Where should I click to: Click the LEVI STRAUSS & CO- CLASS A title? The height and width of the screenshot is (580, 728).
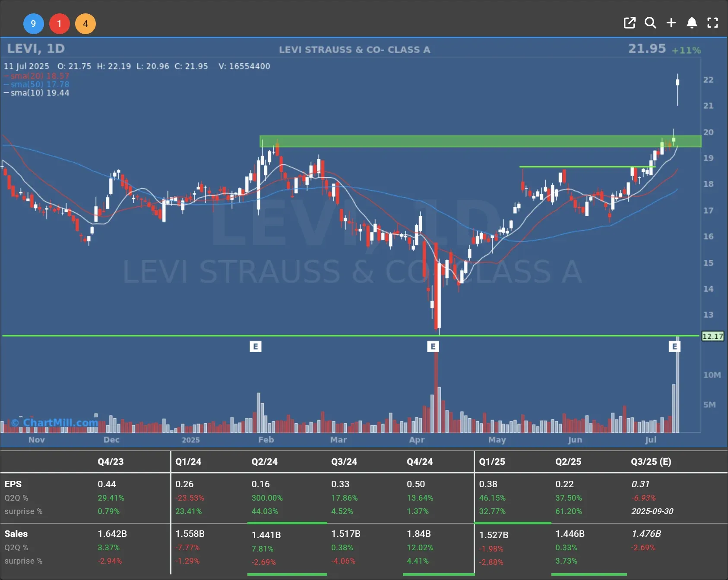point(355,50)
